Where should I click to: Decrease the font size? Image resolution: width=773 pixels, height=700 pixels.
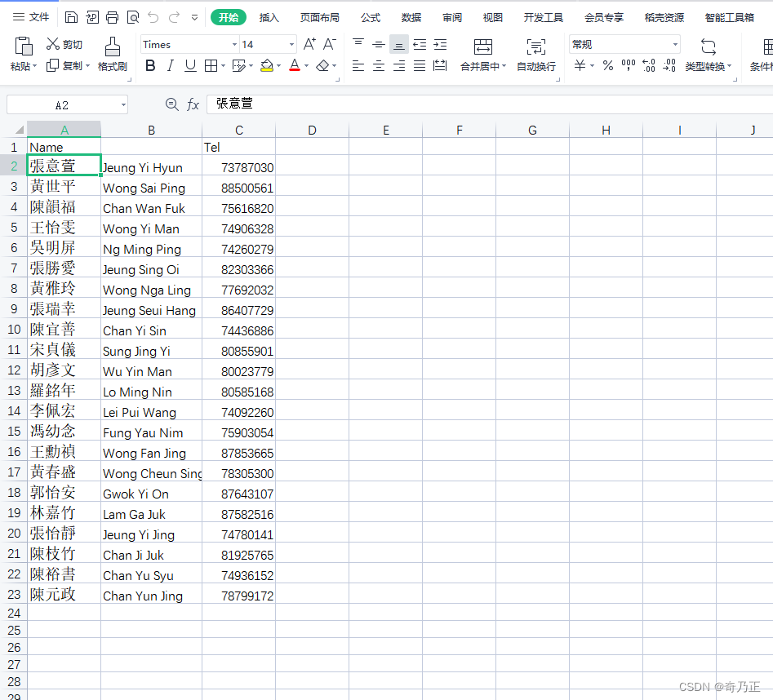coord(329,44)
